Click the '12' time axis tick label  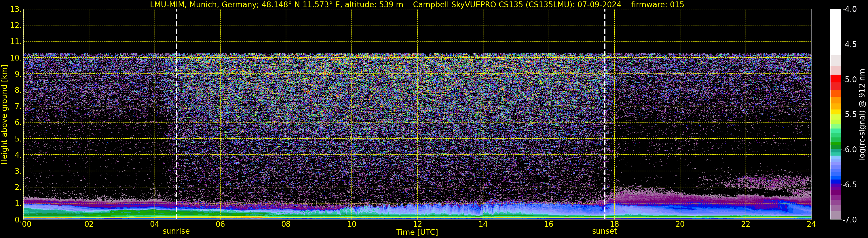pyautogui.click(x=417, y=224)
